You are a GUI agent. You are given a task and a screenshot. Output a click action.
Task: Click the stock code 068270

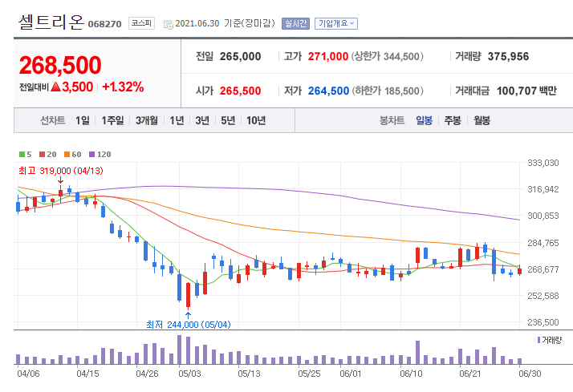104,24
